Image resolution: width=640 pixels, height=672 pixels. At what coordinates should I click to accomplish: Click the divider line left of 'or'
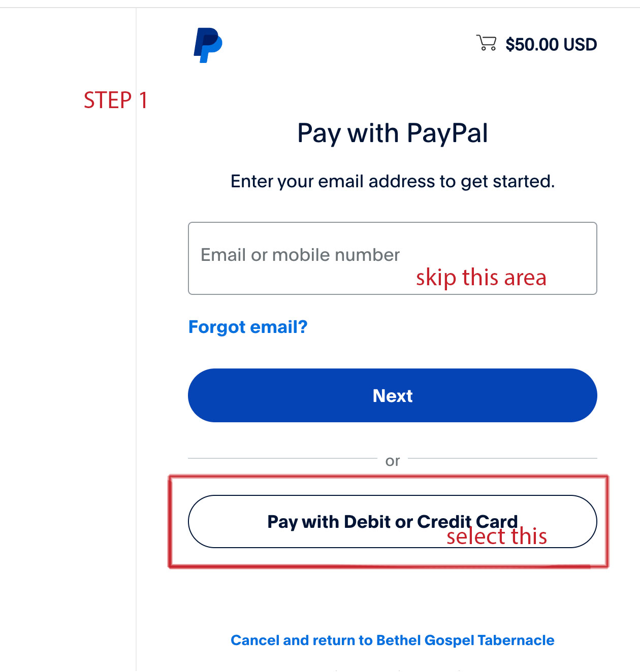282,458
